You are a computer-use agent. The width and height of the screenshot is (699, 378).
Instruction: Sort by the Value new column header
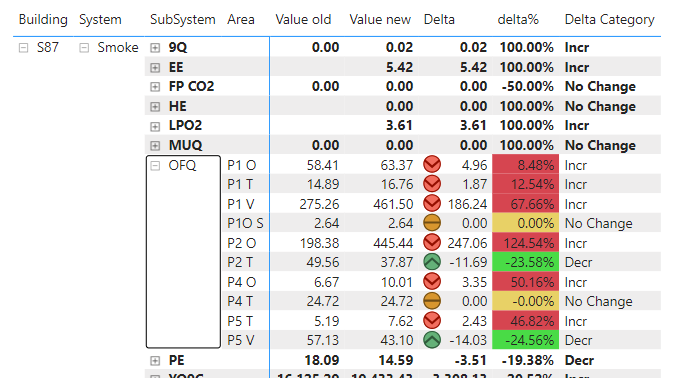(x=380, y=20)
